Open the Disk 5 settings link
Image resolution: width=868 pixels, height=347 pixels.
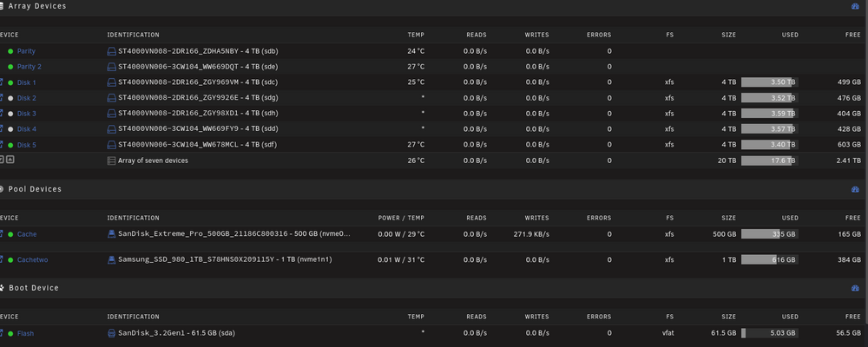(27, 145)
